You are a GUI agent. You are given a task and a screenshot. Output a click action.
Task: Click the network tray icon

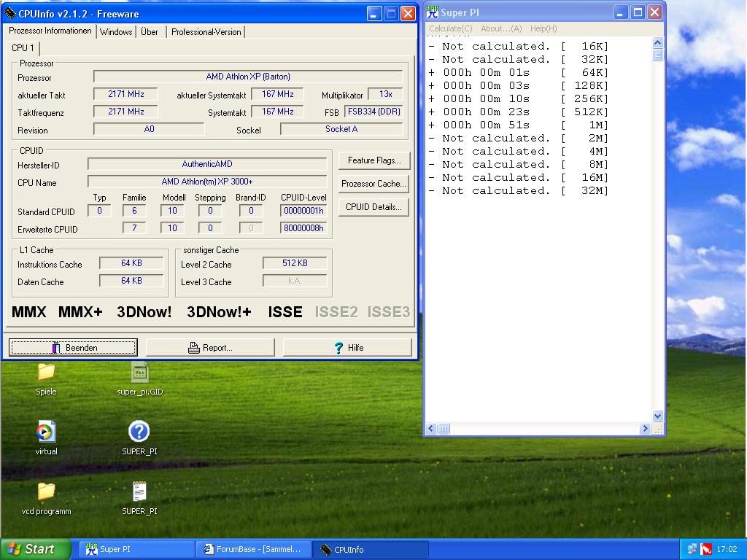(692, 549)
